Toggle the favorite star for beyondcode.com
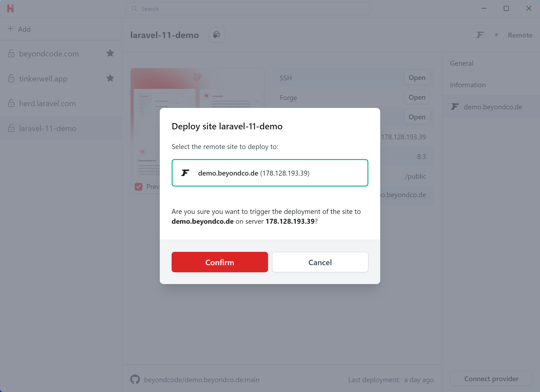 [110, 53]
